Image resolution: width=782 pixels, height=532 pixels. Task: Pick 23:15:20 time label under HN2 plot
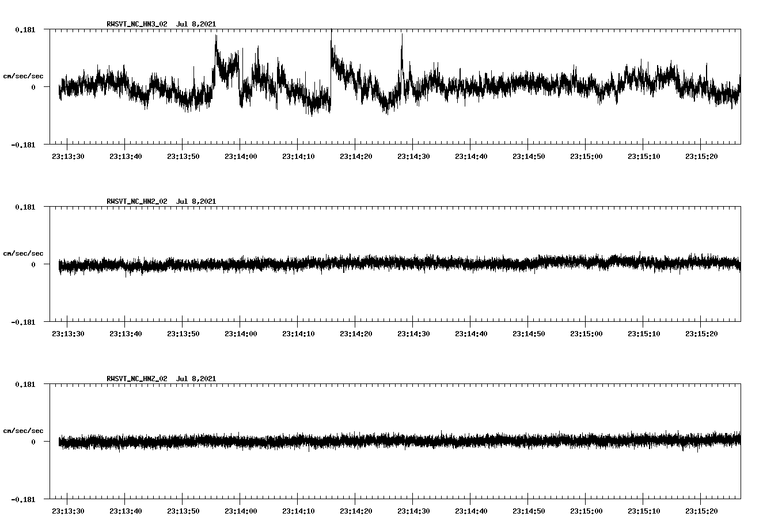[701, 334]
